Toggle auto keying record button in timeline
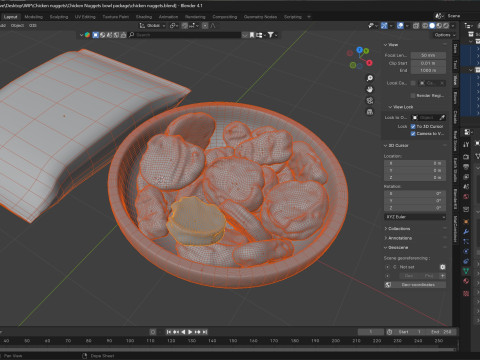This screenshot has width=480, height=360. pyautogui.click(x=153, y=332)
